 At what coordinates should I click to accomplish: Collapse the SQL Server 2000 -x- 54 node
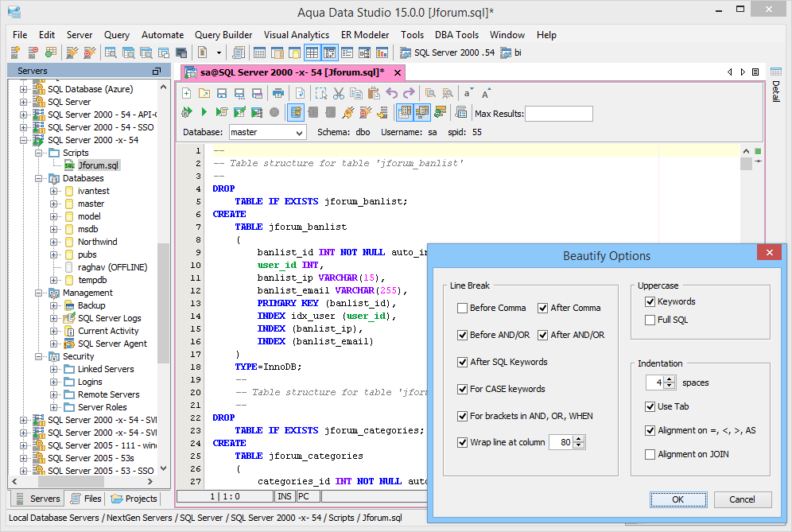[x=23, y=141]
